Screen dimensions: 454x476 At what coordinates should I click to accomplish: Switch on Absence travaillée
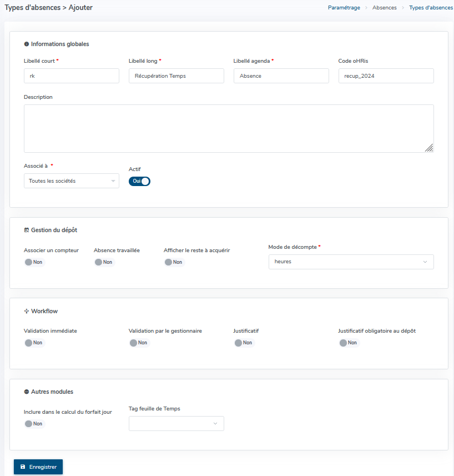point(104,262)
